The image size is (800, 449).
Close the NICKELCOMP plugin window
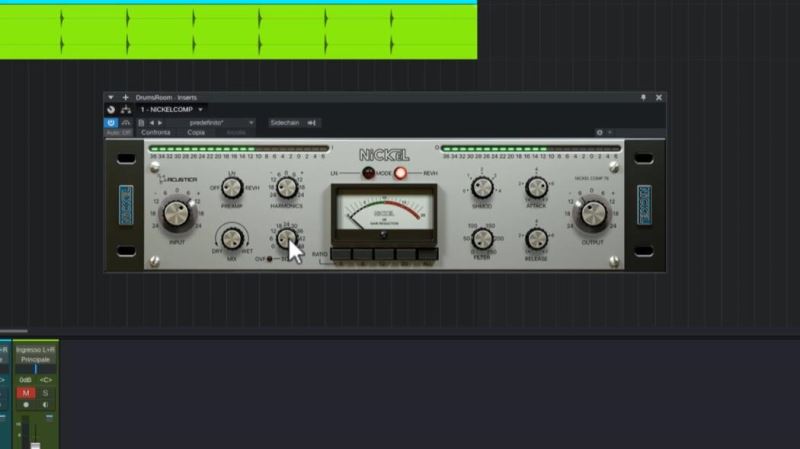(x=659, y=97)
